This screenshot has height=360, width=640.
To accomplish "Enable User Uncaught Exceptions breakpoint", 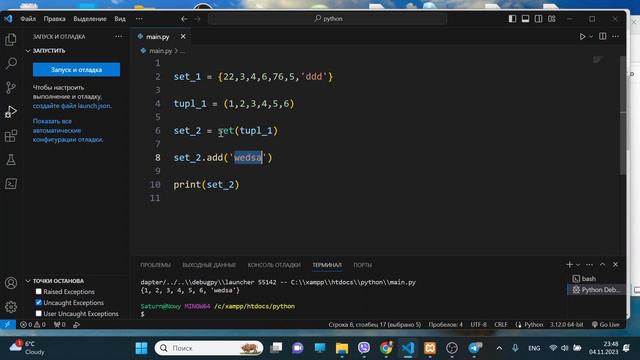I will pos(38,313).
